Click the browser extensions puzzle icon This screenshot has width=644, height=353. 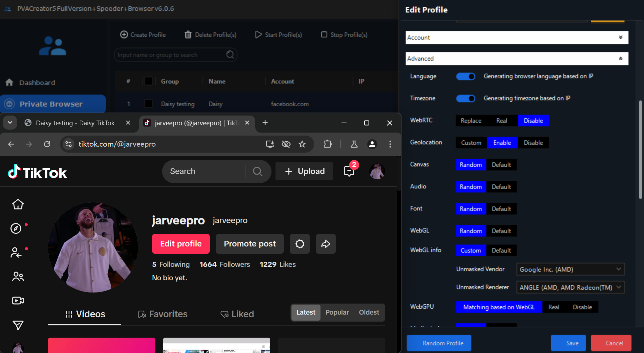click(x=328, y=144)
